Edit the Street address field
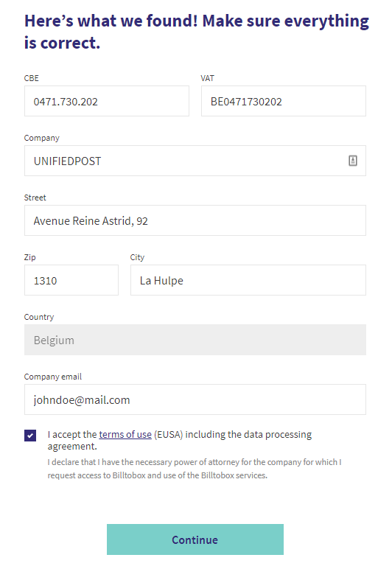Viewport: 392px width, 580px height. click(195, 220)
